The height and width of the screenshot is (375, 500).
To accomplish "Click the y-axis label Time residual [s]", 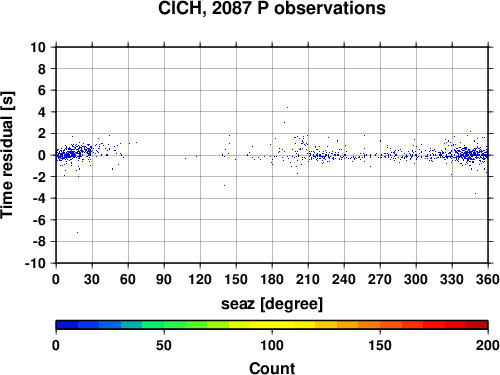I will point(8,155).
